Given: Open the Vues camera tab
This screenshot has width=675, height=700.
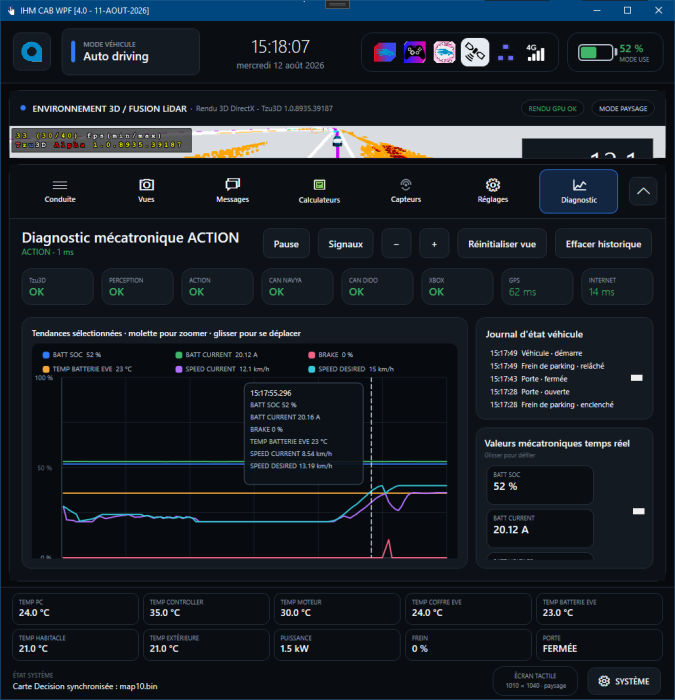Looking at the screenshot, I should 146,192.
